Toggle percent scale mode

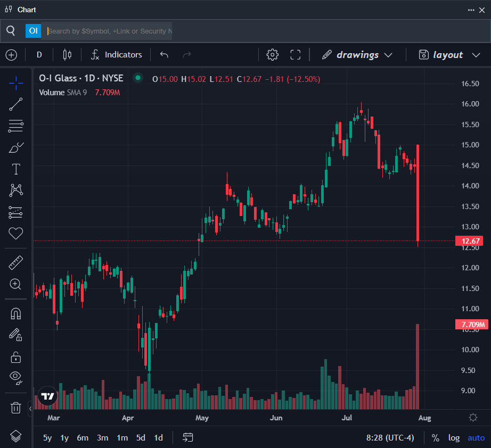[435, 438]
